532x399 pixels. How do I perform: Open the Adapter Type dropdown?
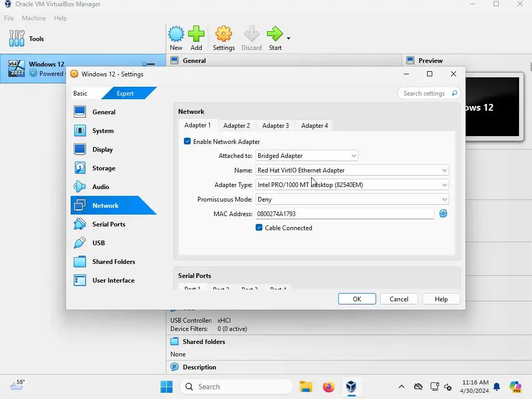[352, 185]
